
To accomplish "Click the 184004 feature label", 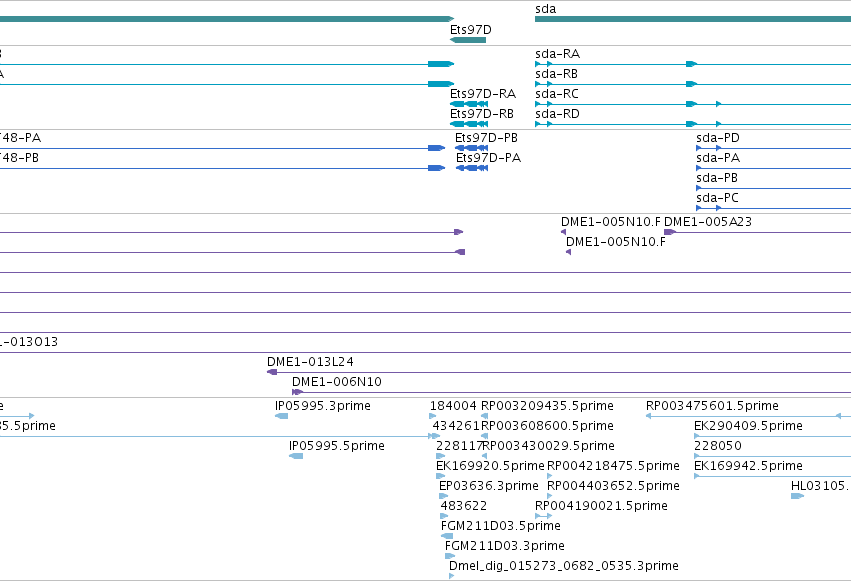I will point(453,406).
